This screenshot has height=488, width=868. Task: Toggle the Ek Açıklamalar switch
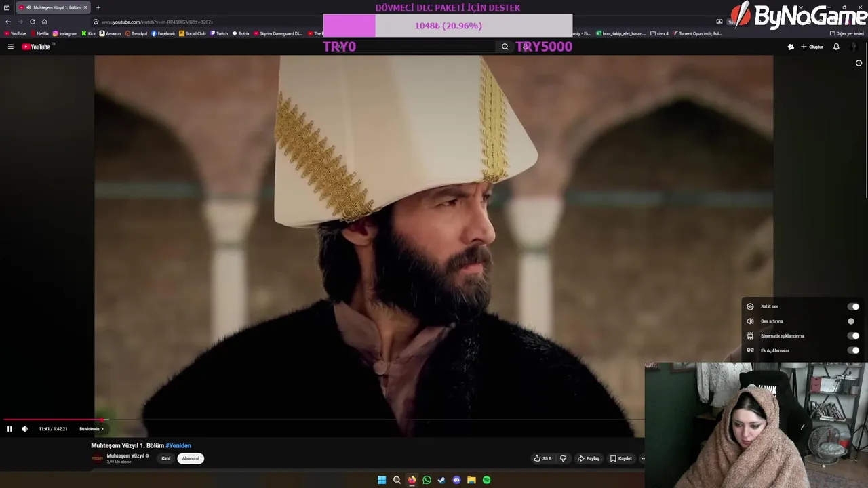pos(854,350)
